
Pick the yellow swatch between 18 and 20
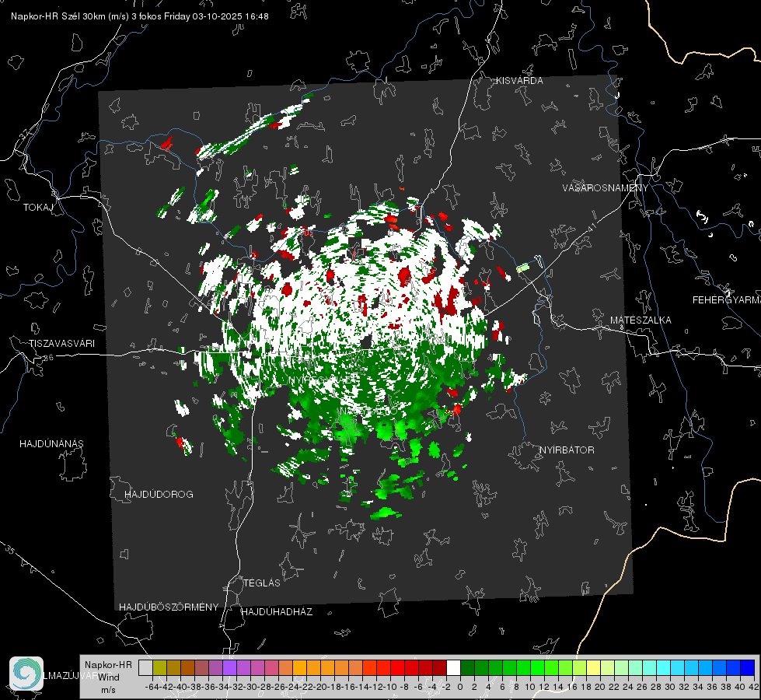[594, 668]
